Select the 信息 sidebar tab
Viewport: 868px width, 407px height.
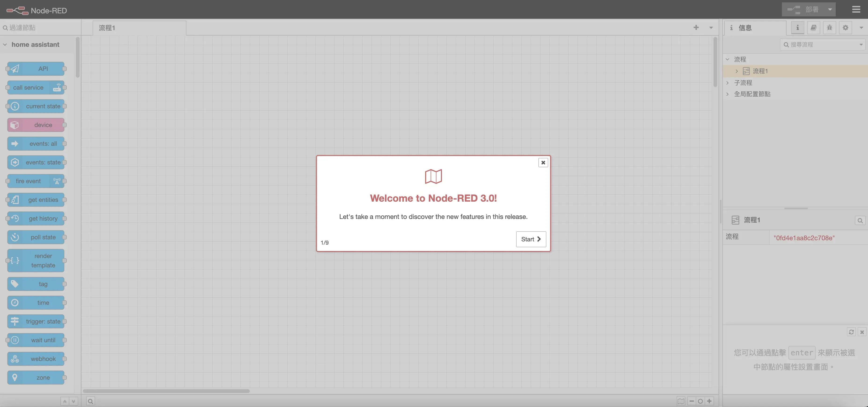point(755,28)
